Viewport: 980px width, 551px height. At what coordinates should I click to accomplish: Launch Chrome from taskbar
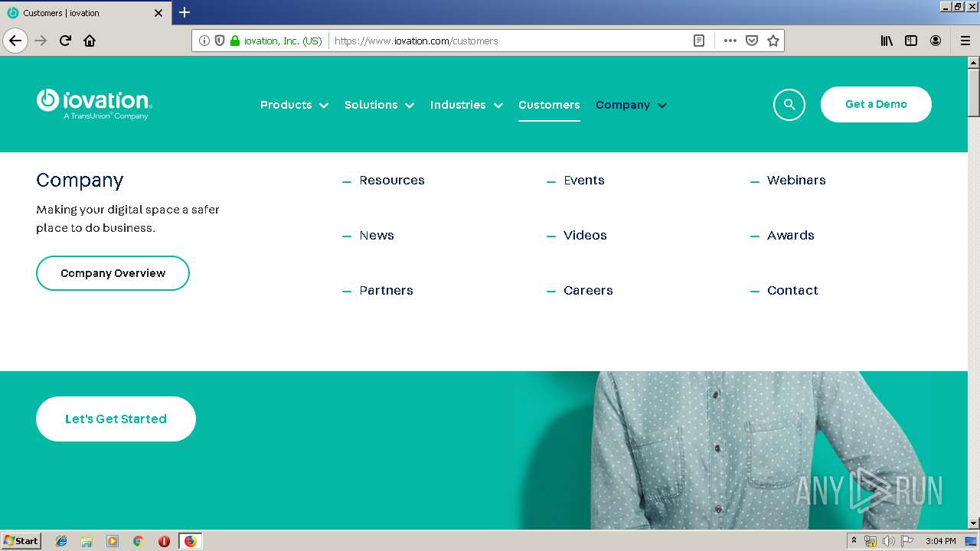tap(138, 541)
